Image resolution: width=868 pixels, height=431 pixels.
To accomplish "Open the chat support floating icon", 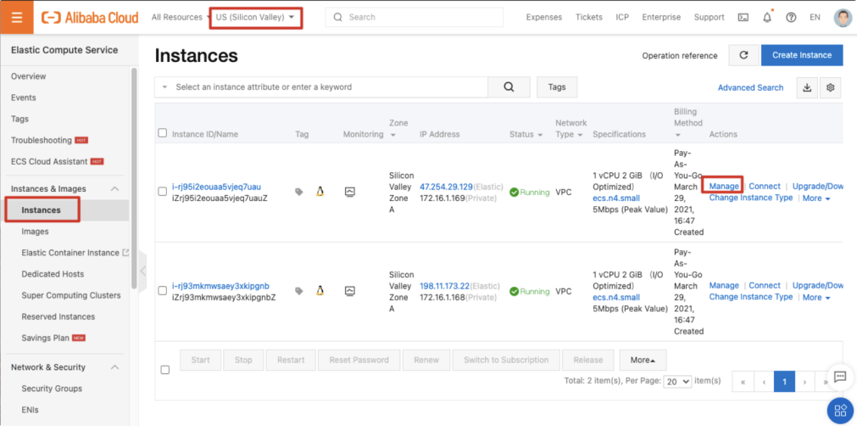I will (840, 378).
